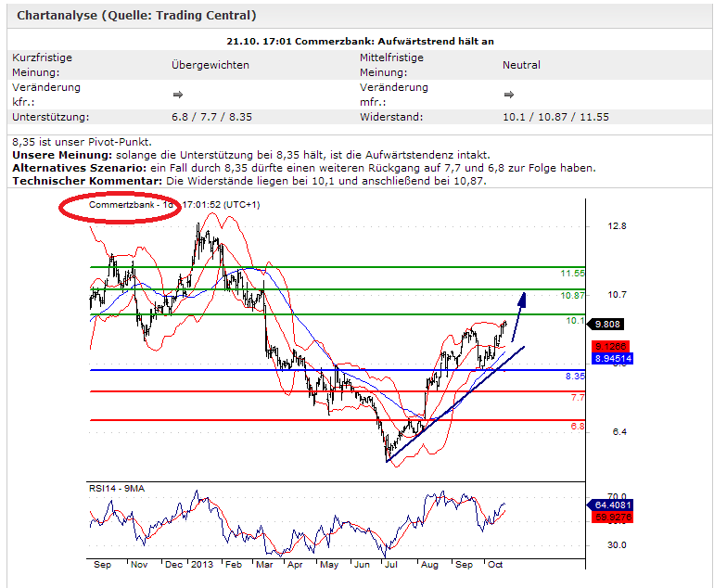This screenshot has height=588, width=714.
Task: Click the 'Neutral' medium-term opinion value
Action: tap(521, 65)
